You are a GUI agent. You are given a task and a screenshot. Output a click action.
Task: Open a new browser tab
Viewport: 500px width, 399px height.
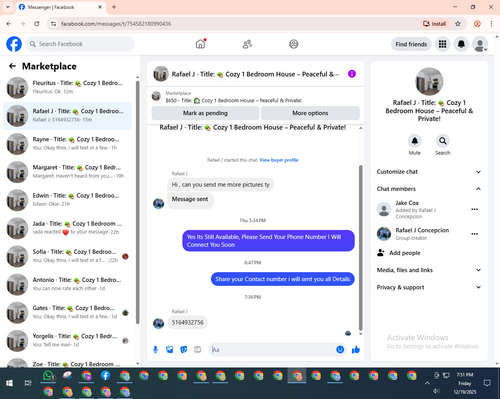[114, 7]
